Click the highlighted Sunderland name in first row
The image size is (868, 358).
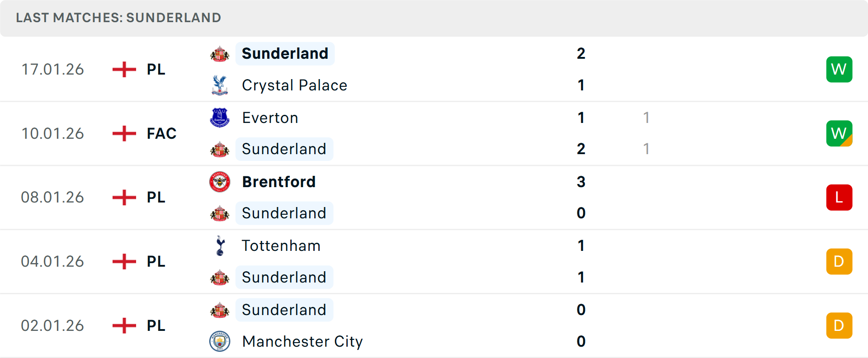click(284, 53)
